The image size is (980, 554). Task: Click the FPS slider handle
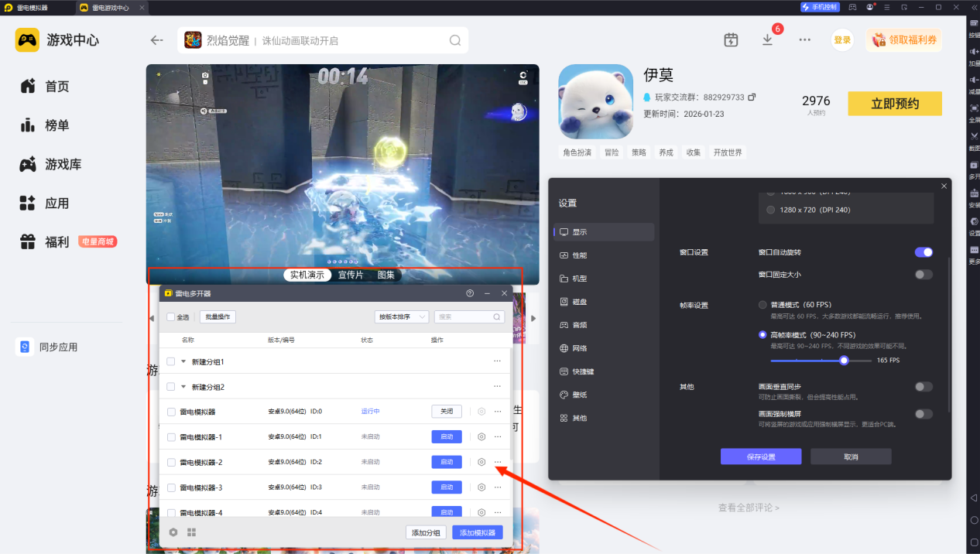click(x=844, y=361)
